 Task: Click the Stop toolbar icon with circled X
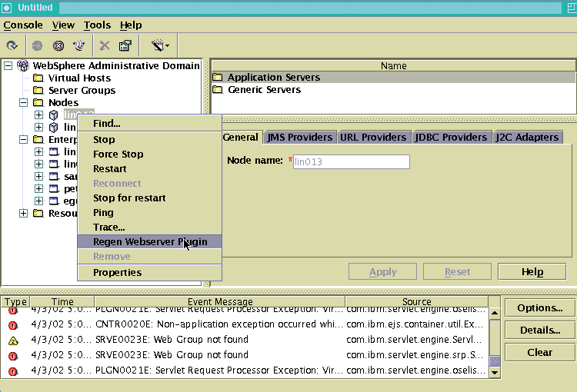[58, 45]
